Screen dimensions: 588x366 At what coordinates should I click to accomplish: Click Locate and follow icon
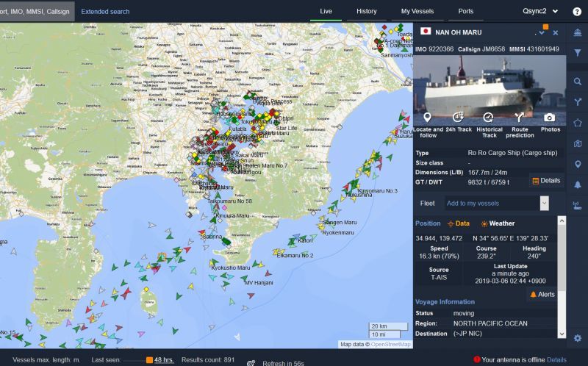428,118
